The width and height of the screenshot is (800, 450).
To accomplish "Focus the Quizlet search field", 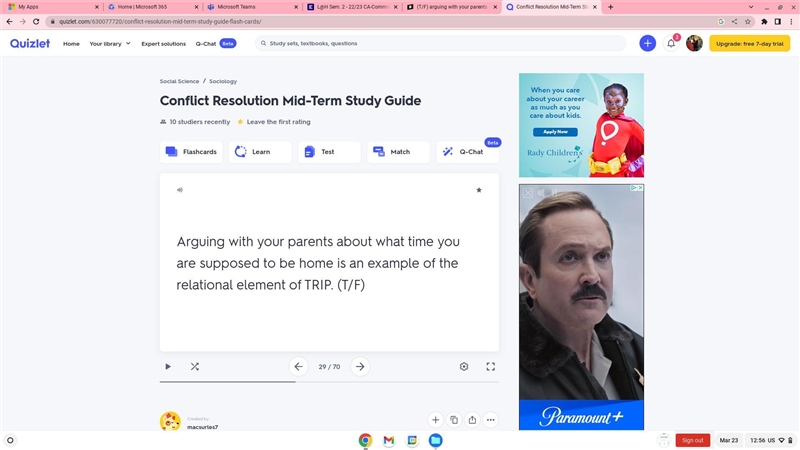I will pos(440,43).
